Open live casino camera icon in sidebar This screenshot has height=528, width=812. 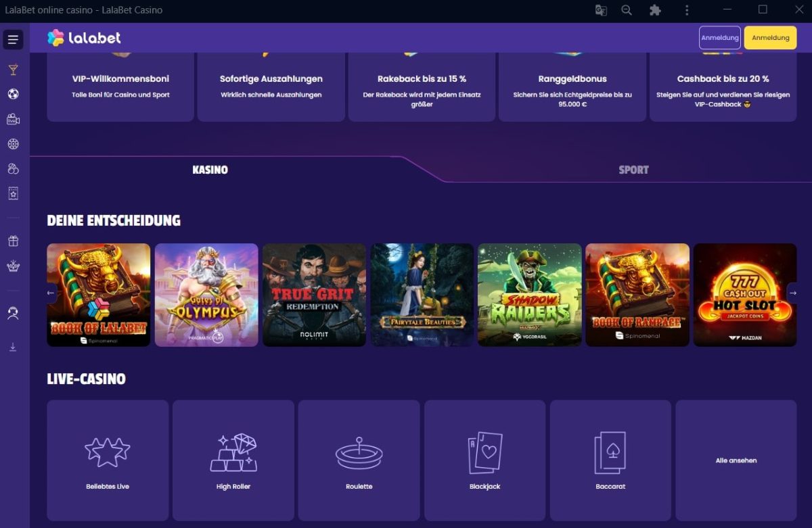13,119
